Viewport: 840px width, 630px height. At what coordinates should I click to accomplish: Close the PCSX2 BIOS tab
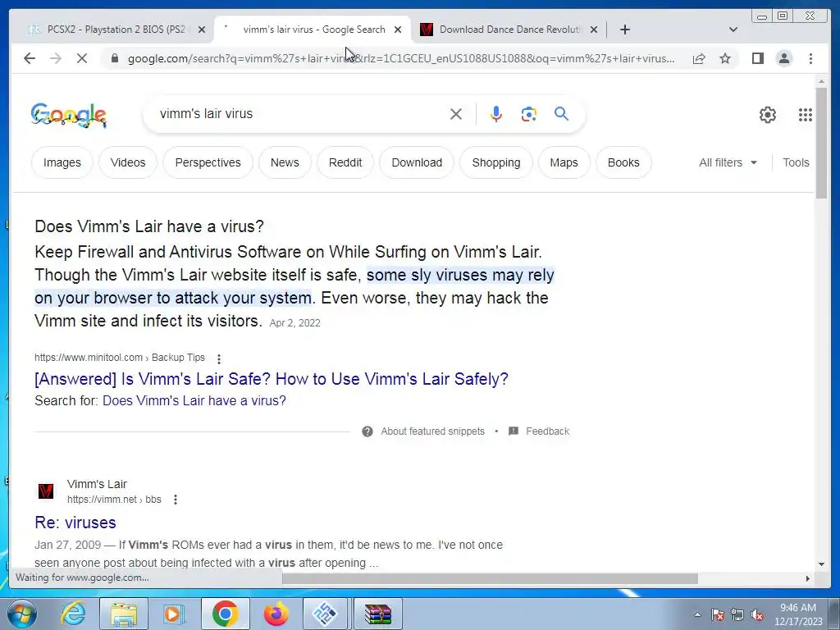tap(202, 30)
